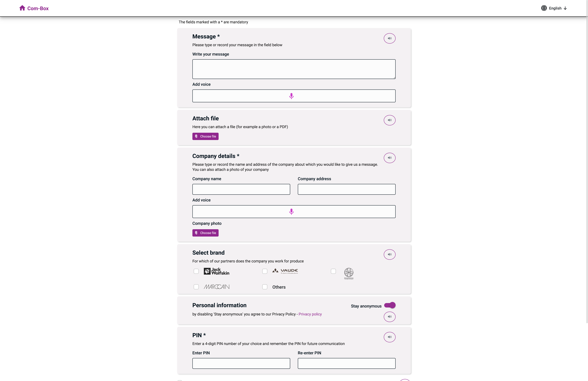The image size is (588, 381).
Task: Click the Enter PIN input field
Action: [x=241, y=363]
